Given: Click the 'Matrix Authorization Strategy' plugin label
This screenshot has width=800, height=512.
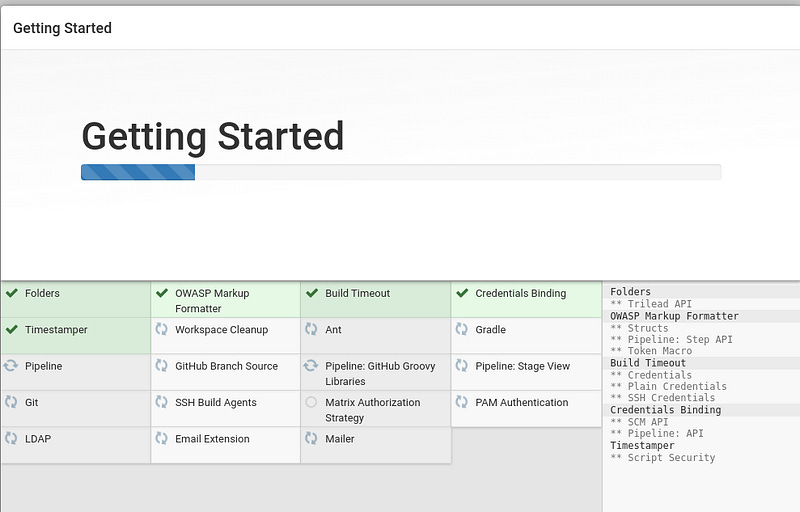Looking at the screenshot, I should 372,409.
